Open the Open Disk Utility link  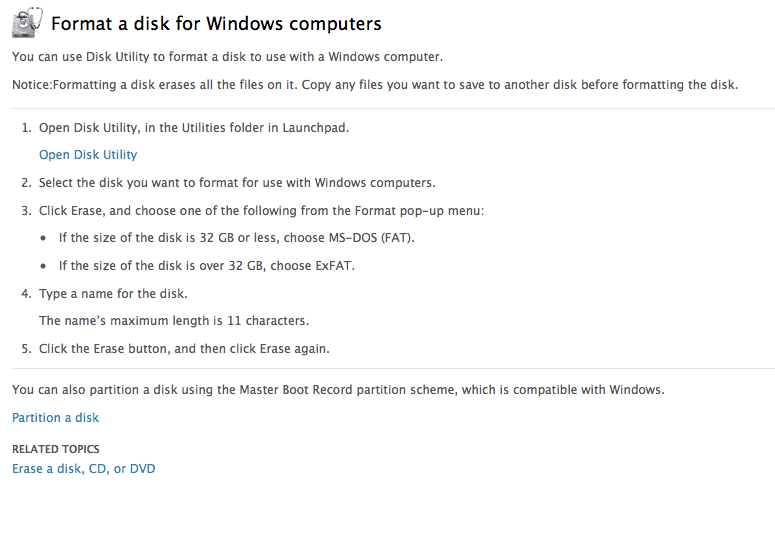point(88,155)
